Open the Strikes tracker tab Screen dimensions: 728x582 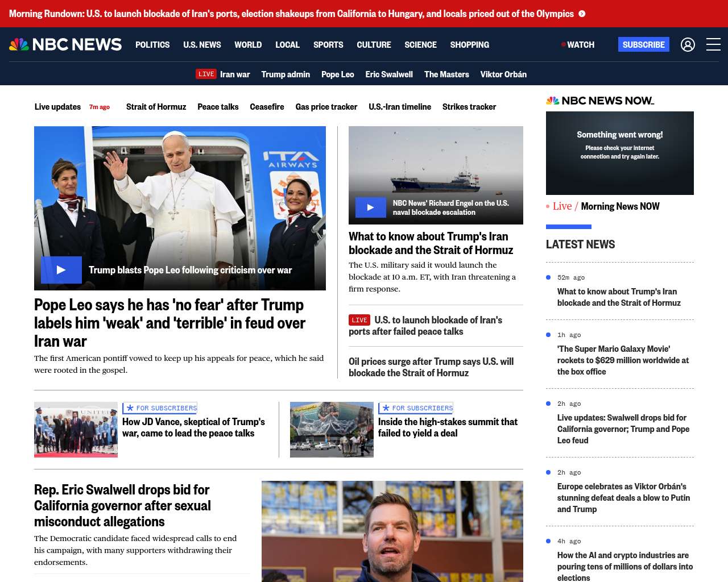point(469,106)
